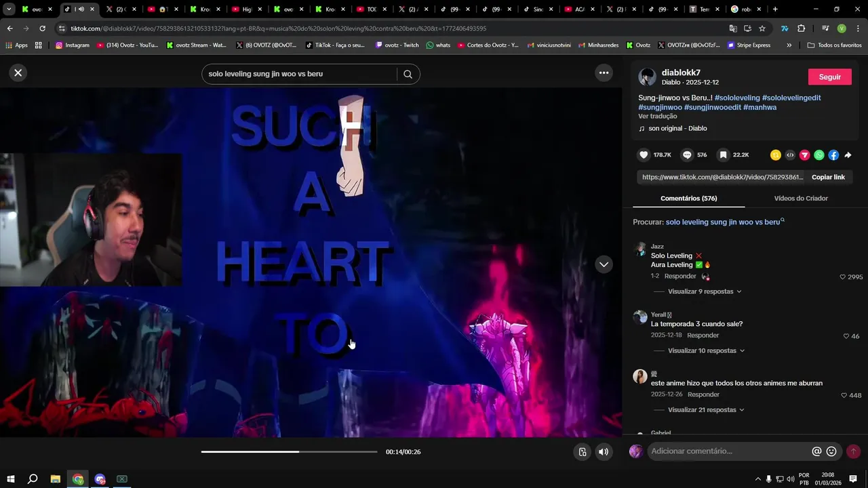
Task: Reply to Jazz's comment via Responder
Action: tap(680, 276)
